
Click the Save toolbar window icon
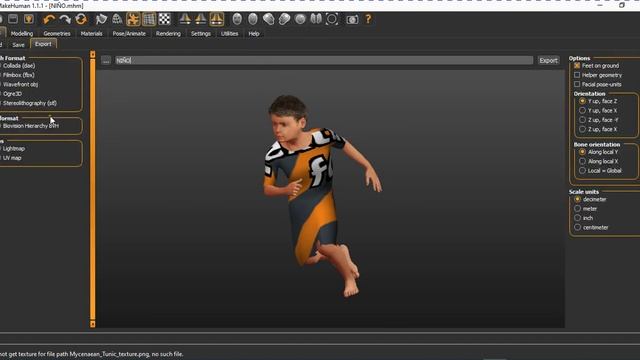[13, 19]
